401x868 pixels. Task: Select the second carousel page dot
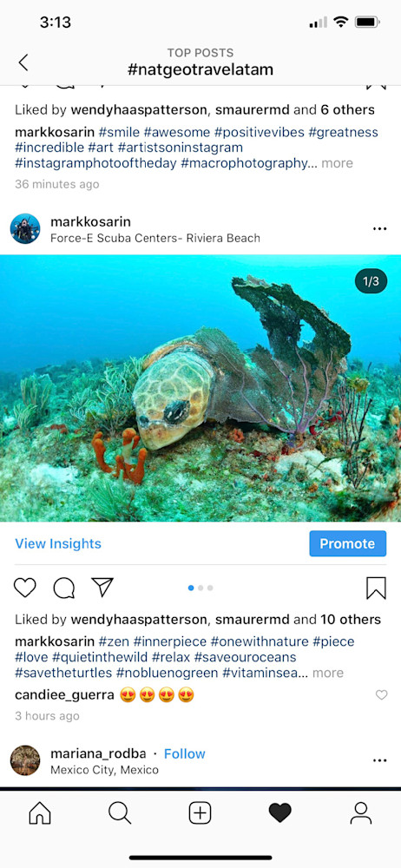click(x=200, y=588)
